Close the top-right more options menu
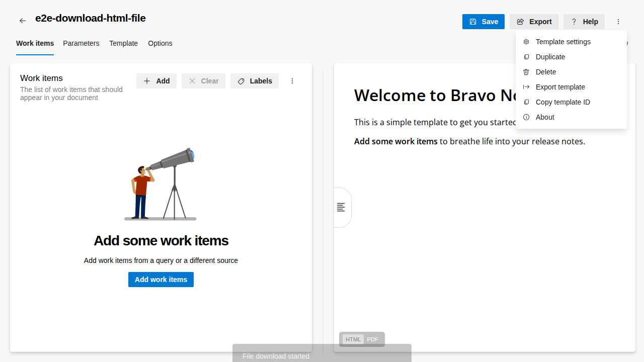The width and height of the screenshot is (644, 362). [618, 22]
